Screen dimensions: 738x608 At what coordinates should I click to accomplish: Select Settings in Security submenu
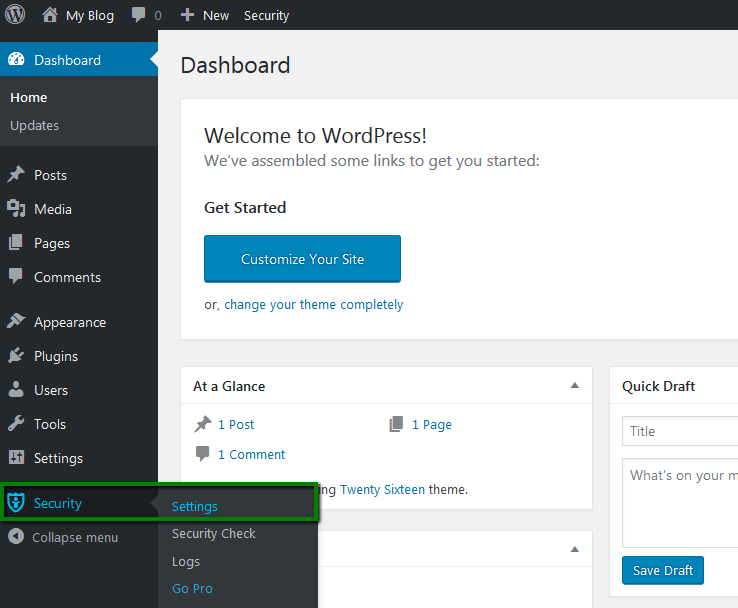point(195,507)
